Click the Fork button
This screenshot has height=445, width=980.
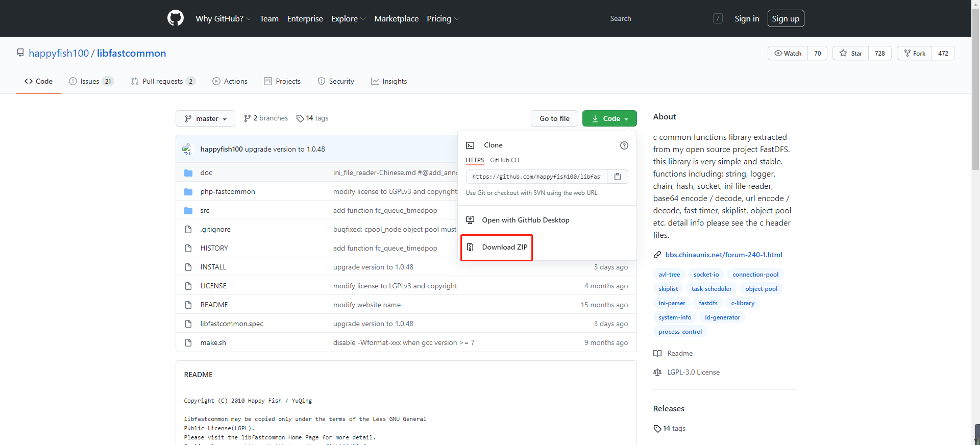point(914,53)
